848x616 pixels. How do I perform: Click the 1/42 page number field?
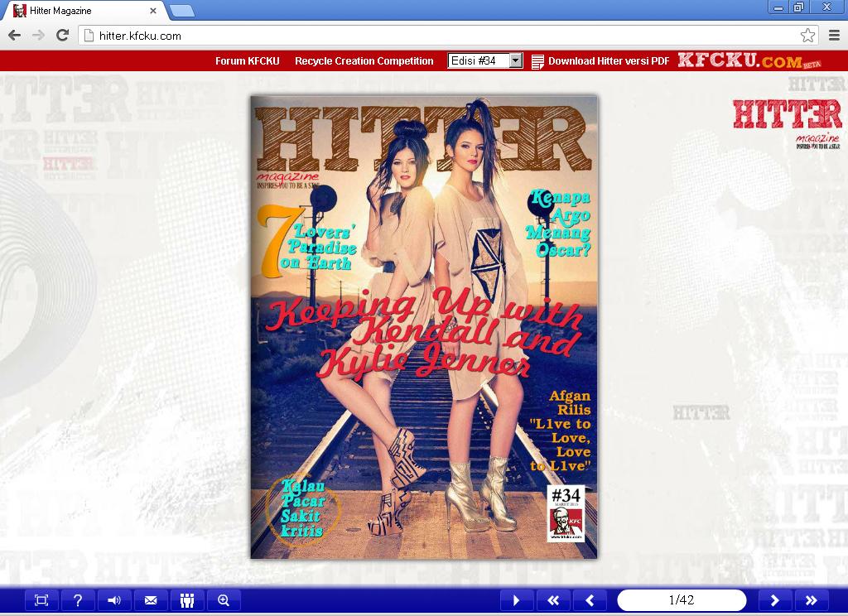[682, 600]
